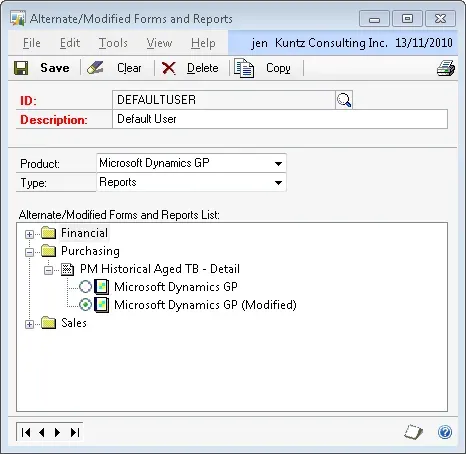Click the red Description: label
Viewport: 466px width, 454px height.
pyautogui.click(x=54, y=120)
